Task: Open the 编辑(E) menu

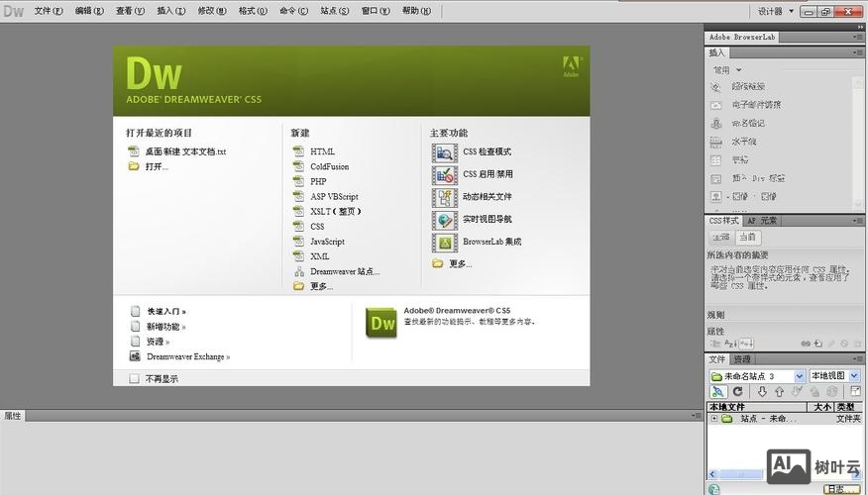Action: click(x=89, y=11)
